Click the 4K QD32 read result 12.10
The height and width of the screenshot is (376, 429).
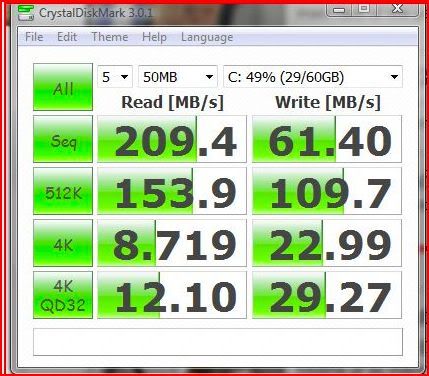click(x=172, y=295)
